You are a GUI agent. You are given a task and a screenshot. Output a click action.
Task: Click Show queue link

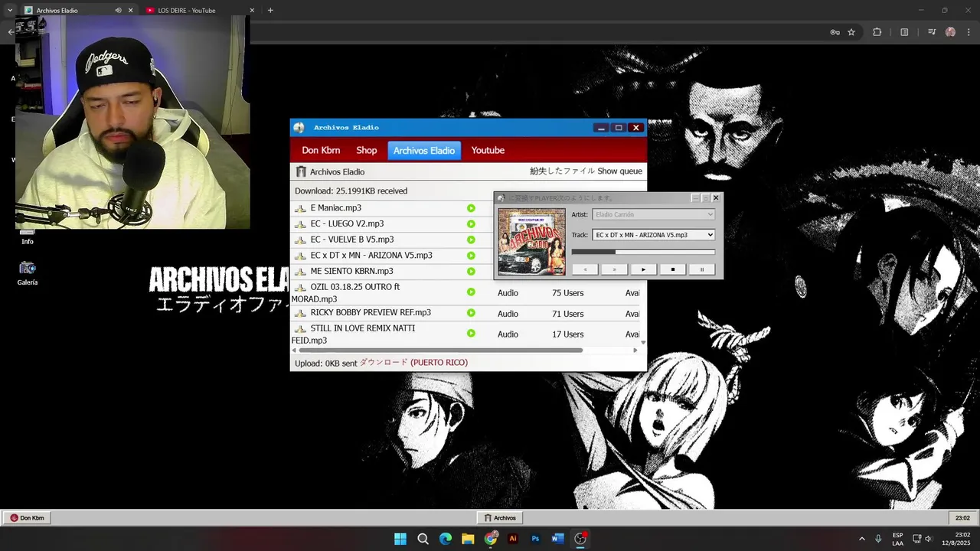pos(619,171)
